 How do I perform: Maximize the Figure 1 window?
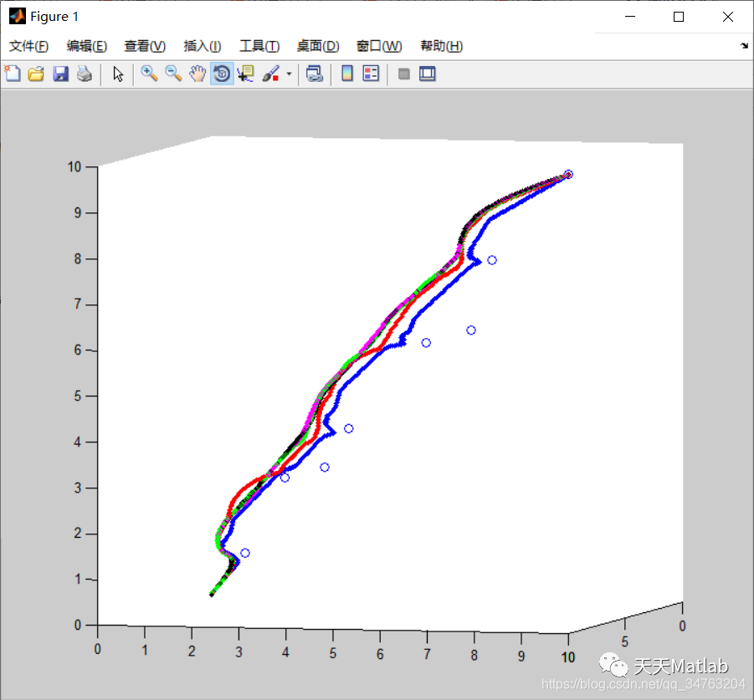(679, 17)
